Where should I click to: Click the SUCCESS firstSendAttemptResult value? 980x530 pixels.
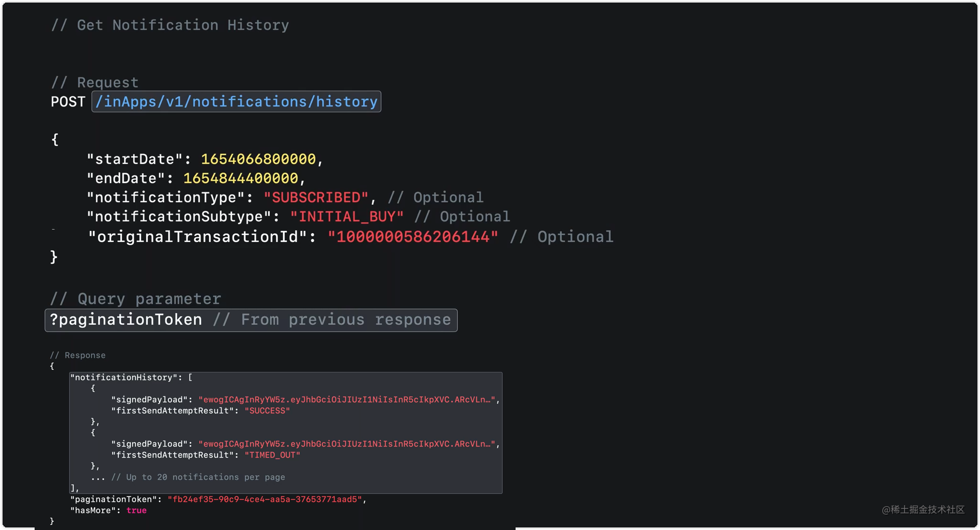click(x=267, y=411)
